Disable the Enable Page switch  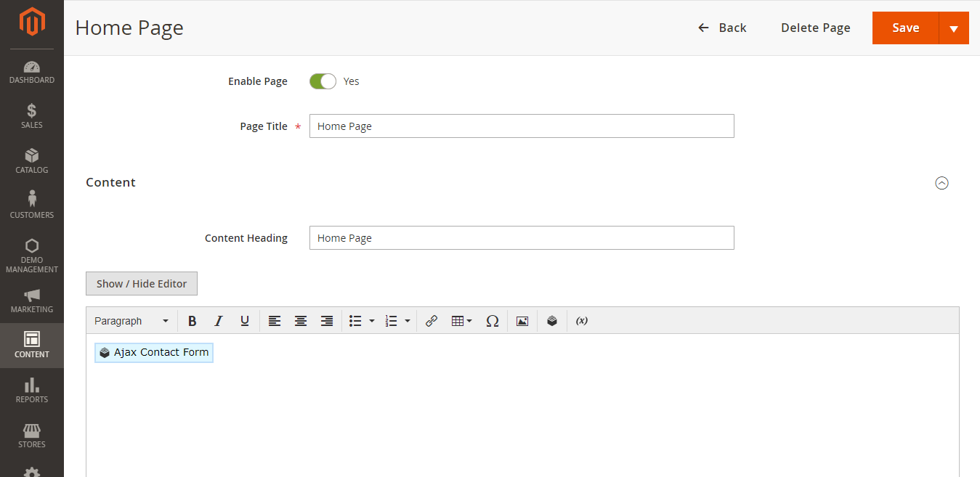323,81
